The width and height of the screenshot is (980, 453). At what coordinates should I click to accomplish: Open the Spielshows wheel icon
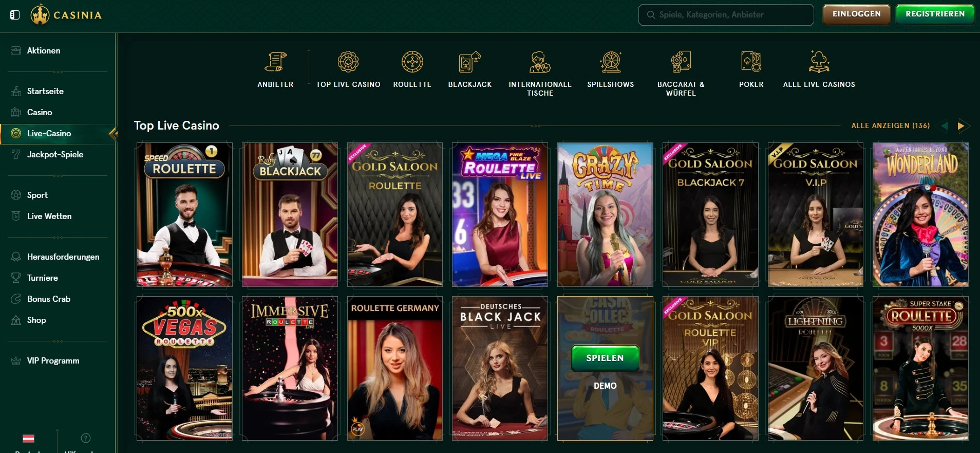[611, 62]
